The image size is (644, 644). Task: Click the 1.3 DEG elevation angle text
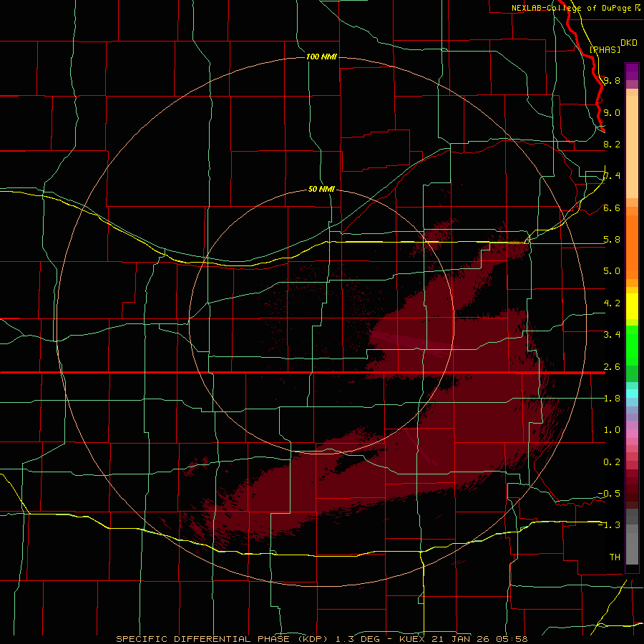point(358,639)
